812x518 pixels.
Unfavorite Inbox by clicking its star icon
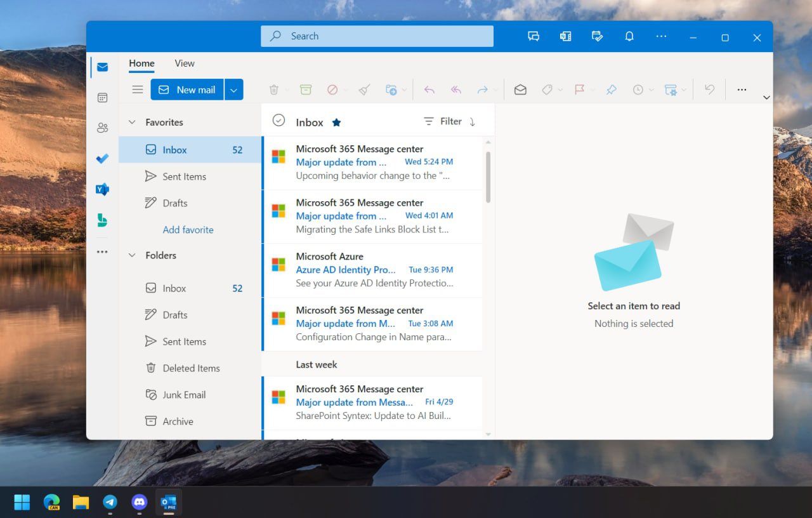click(x=336, y=122)
